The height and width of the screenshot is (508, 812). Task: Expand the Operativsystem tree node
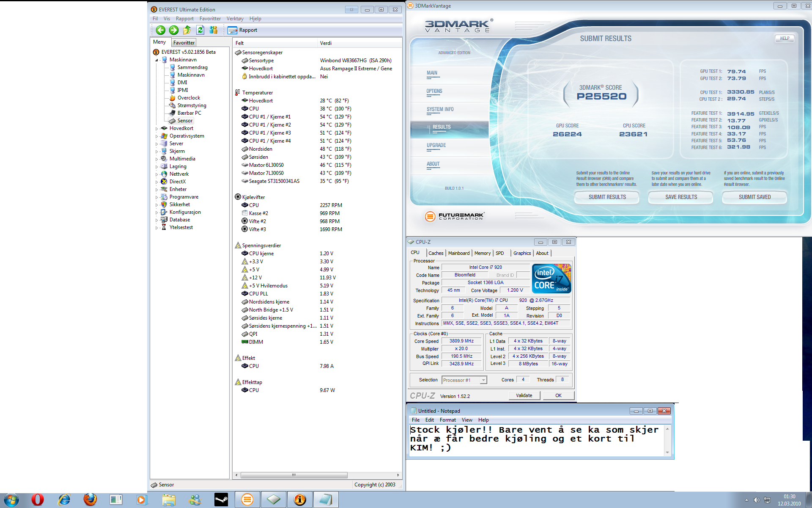pos(156,136)
